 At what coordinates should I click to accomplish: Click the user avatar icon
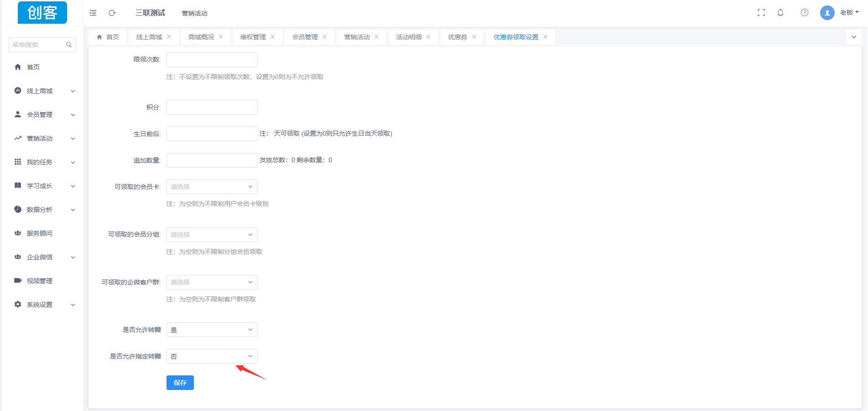click(827, 13)
